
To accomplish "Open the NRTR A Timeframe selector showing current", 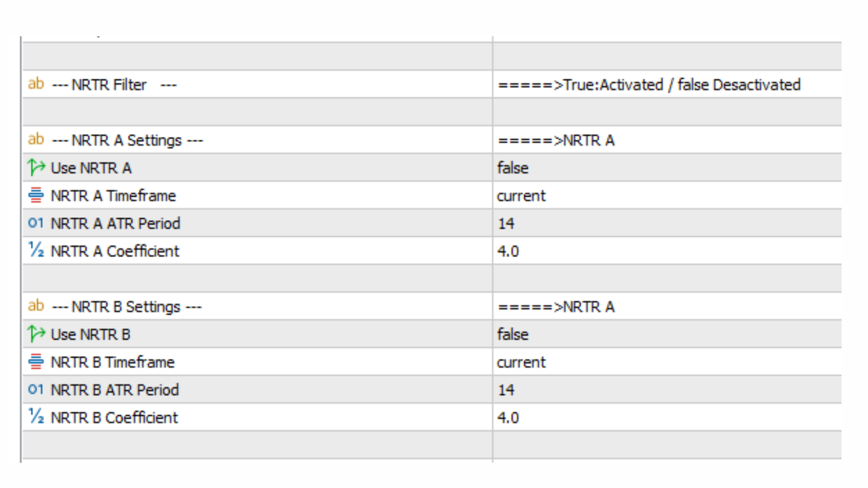I will [x=521, y=195].
